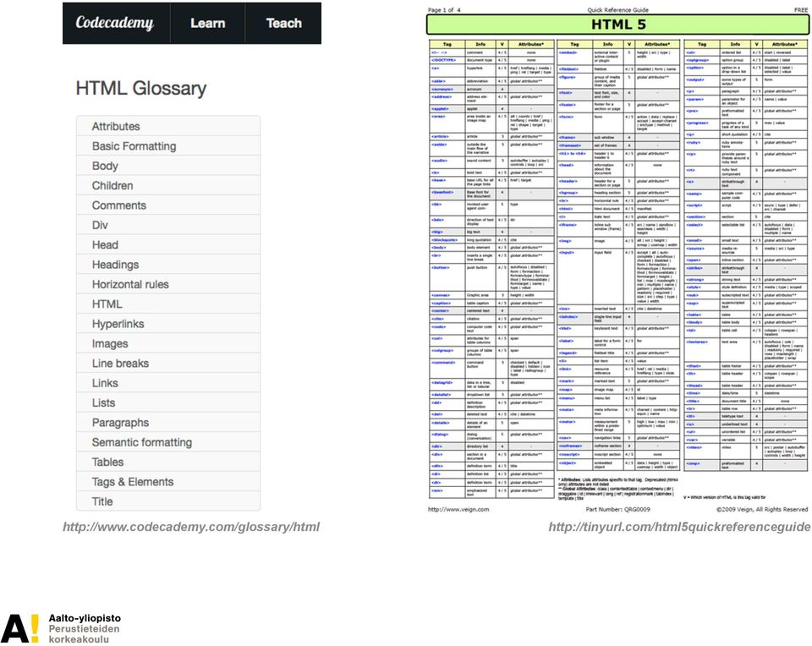Click the Part Number QRG0009 footer text
The width and height of the screenshot is (812, 646).
(617, 509)
